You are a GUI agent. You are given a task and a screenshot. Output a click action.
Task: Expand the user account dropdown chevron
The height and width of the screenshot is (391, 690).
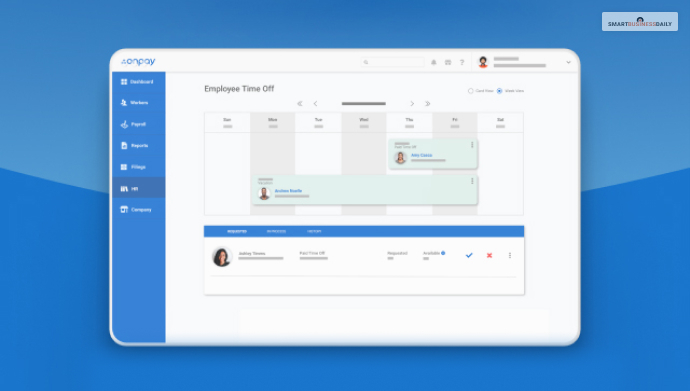[569, 62]
